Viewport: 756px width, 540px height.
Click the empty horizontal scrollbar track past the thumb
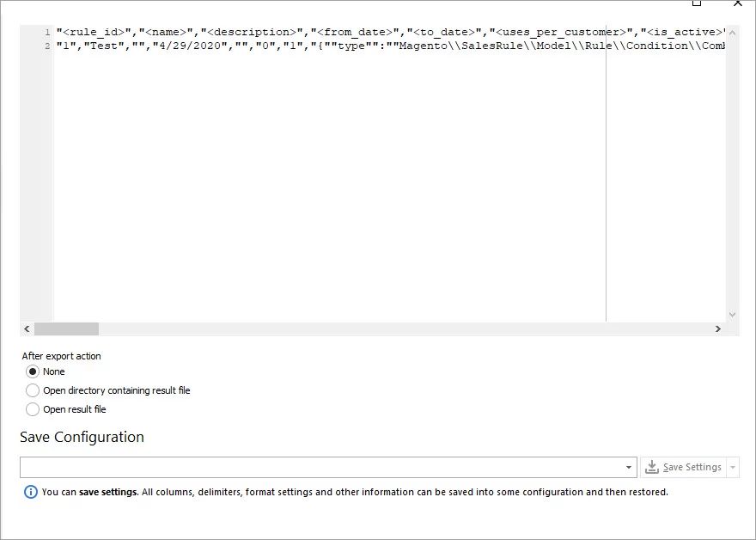(x=405, y=328)
